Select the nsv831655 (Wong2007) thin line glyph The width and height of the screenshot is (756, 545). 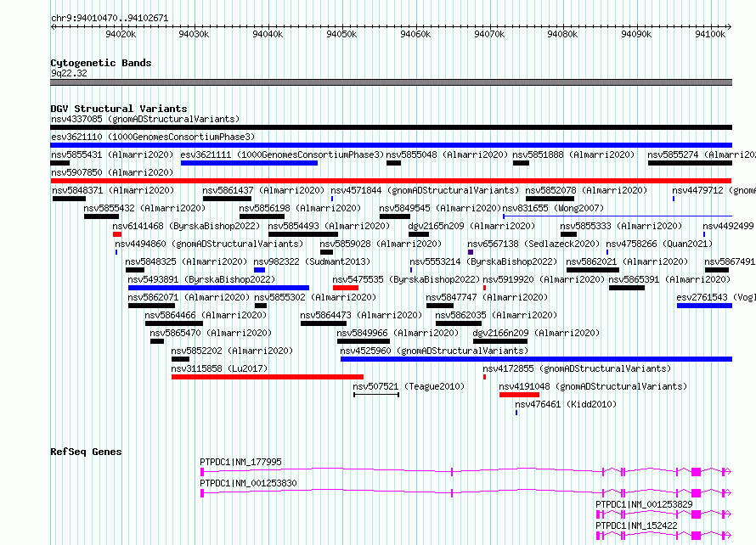618,216
